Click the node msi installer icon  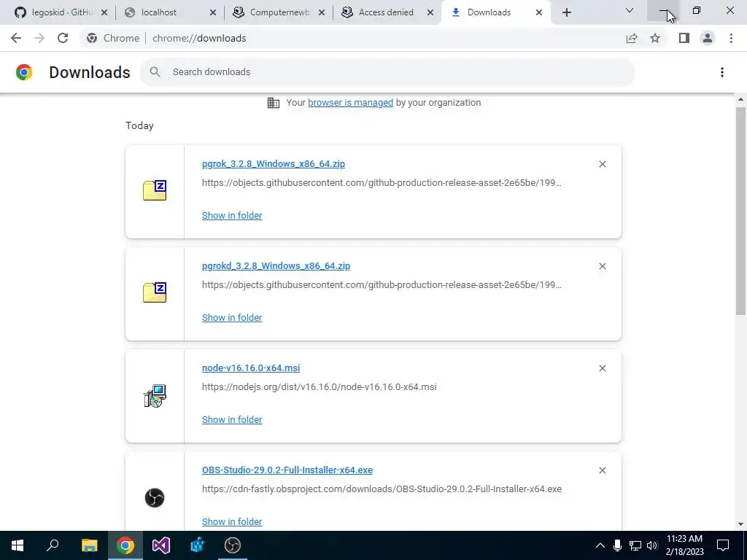pyautogui.click(x=155, y=396)
